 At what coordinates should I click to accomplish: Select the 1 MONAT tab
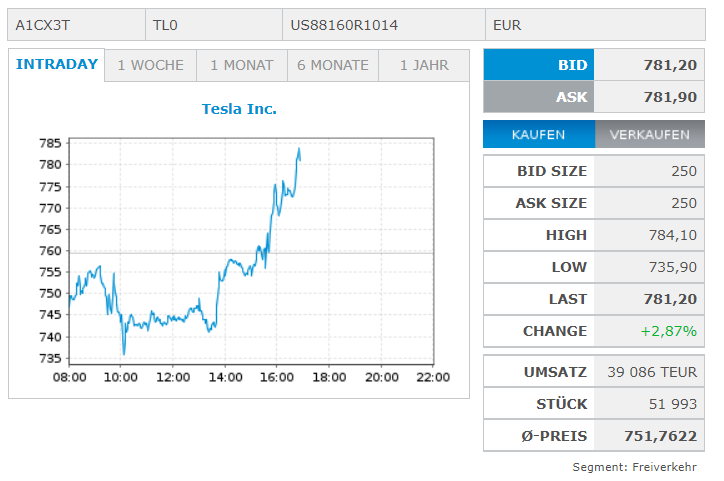click(x=241, y=66)
